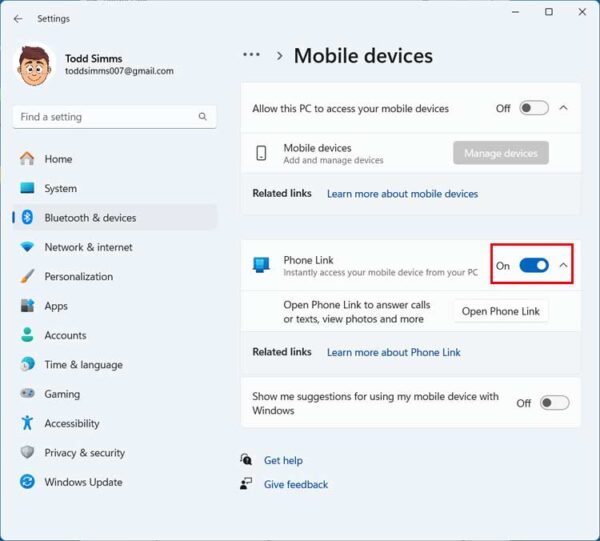Open Apps settings page
The image size is (600, 541).
pos(115,305)
